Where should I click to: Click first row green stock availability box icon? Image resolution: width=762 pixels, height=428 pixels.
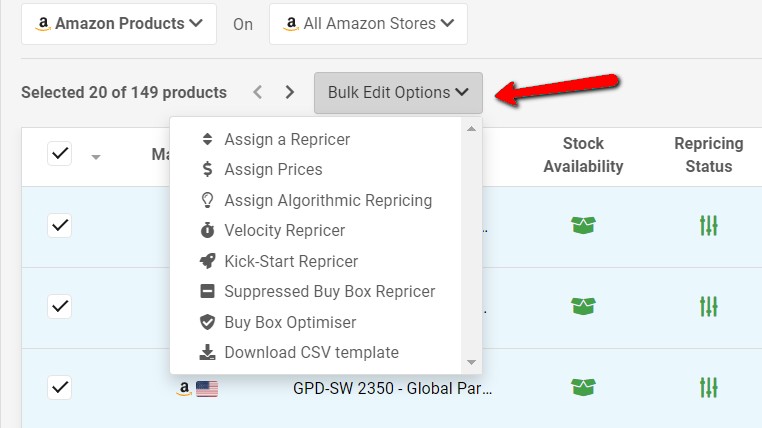583,225
